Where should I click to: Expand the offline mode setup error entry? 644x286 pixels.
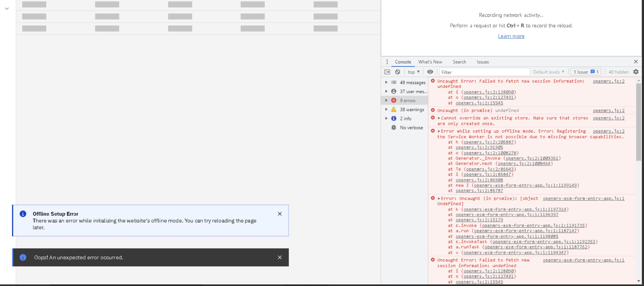point(439,131)
